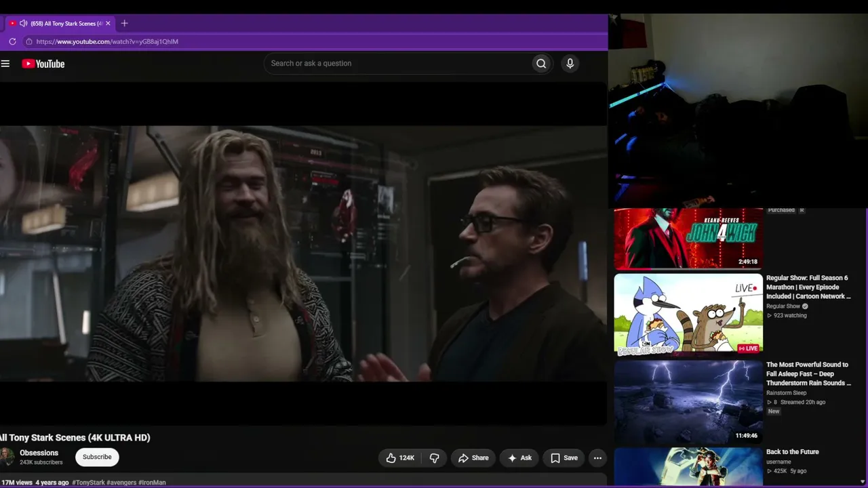
Task: Mute the tab using the speaker icon
Action: point(24,23)
